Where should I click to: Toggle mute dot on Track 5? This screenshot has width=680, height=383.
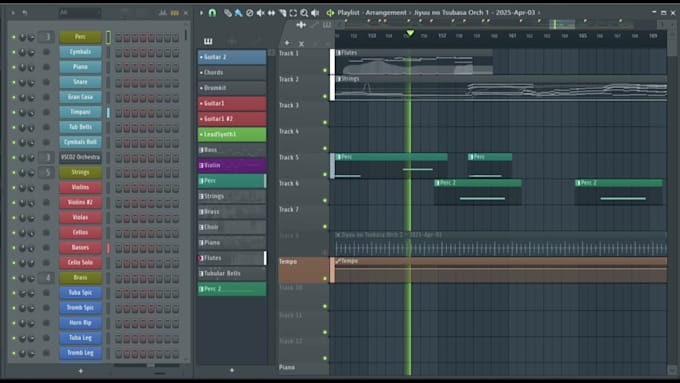pyautogui.click(x=325, y=174)
